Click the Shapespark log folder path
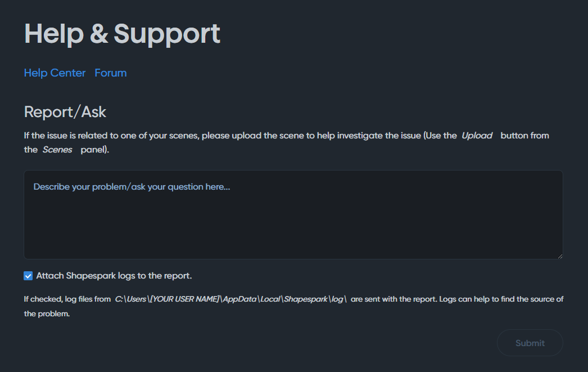Image resolution: width=588 pixels, height=372 pixels. point(230,299)
